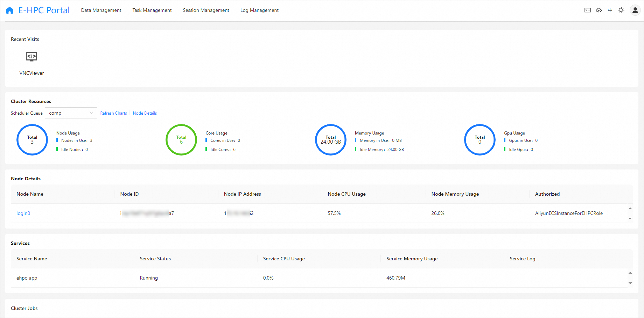This screenshot has width=644, height=318.
Task: Click the Idle Cores legend entry
Action: [x=221, y=150]
